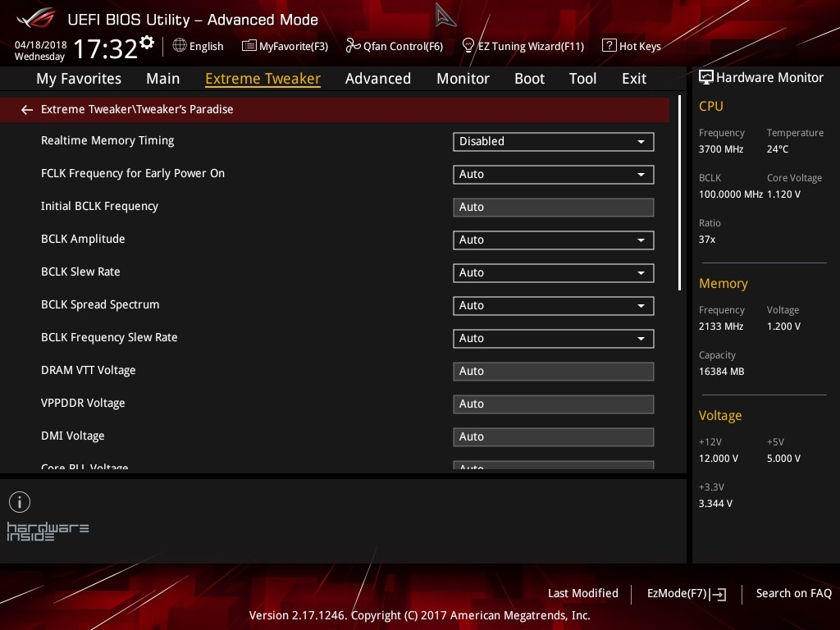Expand the BCLK Slew Rate dropdown
Viewport: 840px width, 630px height.
554,273
